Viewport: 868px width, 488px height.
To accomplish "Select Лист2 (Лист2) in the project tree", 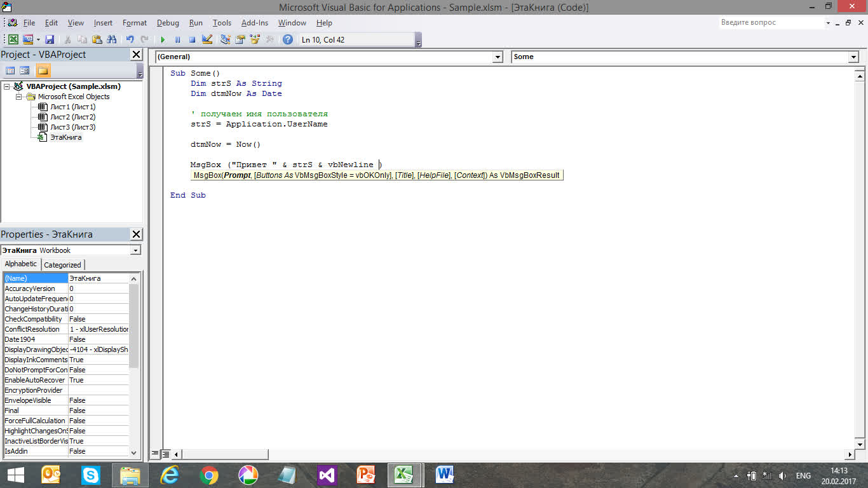I will [72, 117].
